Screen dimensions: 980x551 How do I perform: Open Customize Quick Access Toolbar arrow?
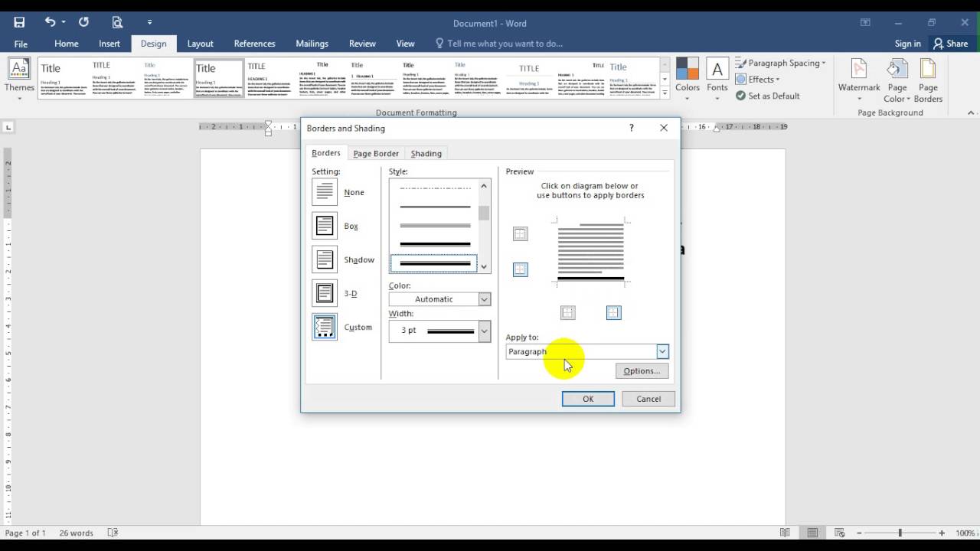(x=149, y=22)
